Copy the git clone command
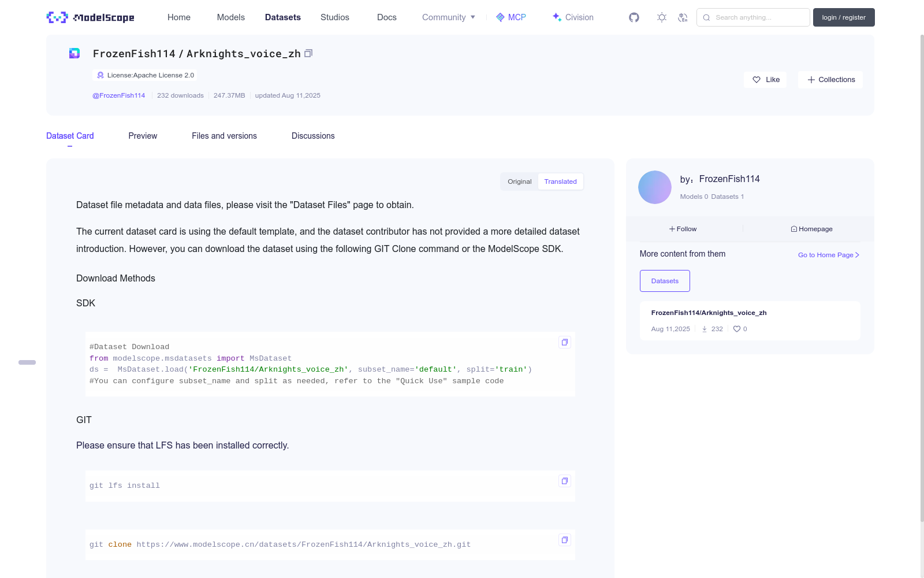 pos(564,540)
